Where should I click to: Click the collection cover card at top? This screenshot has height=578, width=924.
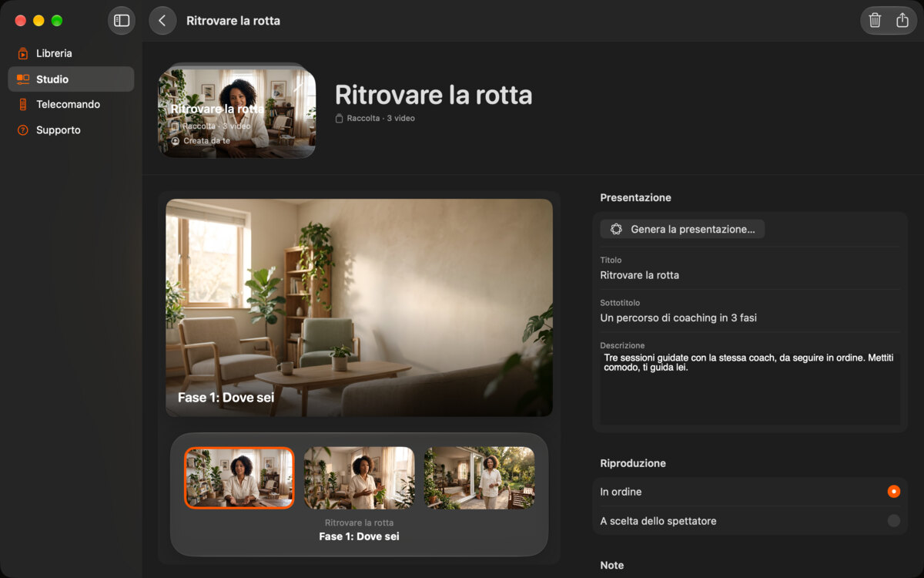237,113
